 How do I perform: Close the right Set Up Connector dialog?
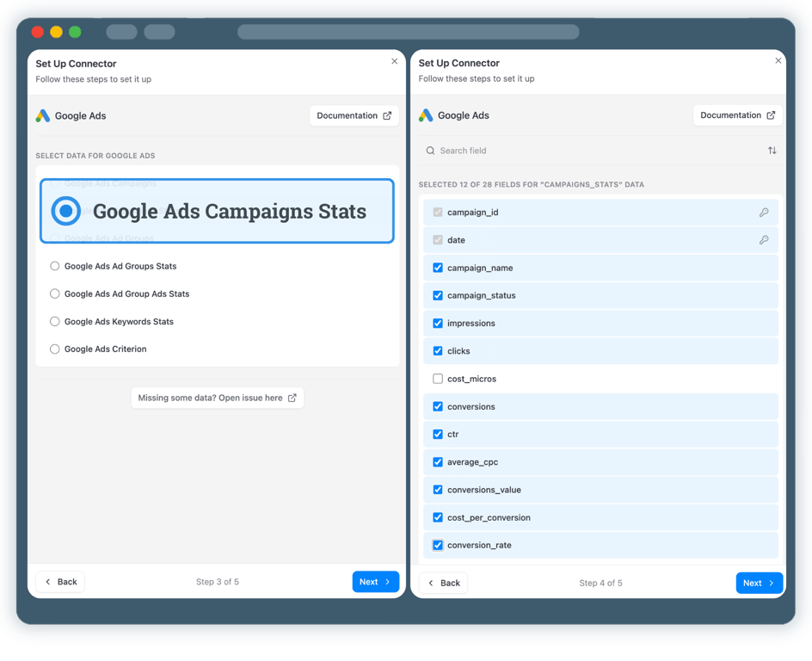coord(778,60)
